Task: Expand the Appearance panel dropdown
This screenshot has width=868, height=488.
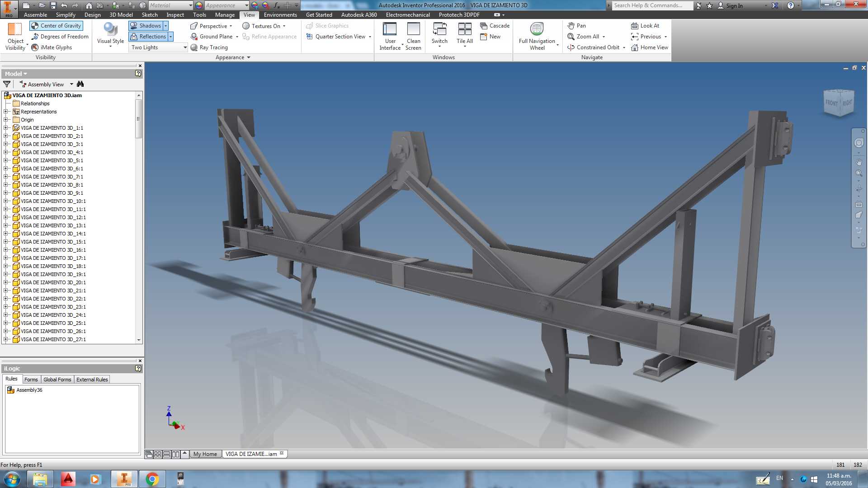Action: tap(233, 57)
